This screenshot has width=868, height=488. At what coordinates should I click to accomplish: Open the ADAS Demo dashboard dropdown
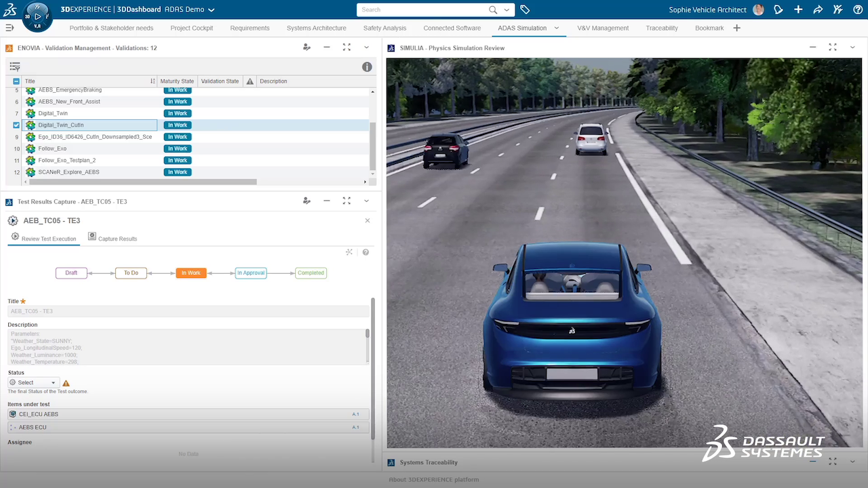point(211,10)
